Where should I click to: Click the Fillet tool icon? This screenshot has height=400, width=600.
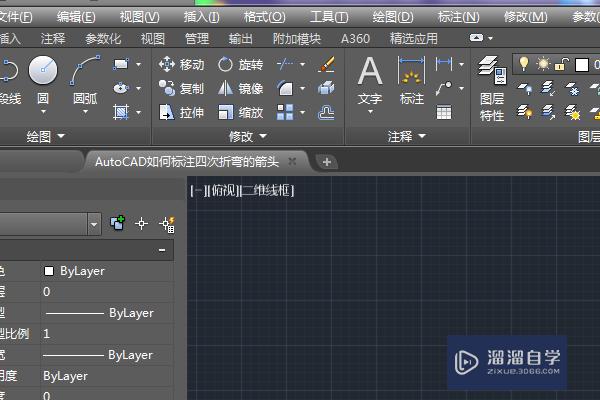(285, 88)
